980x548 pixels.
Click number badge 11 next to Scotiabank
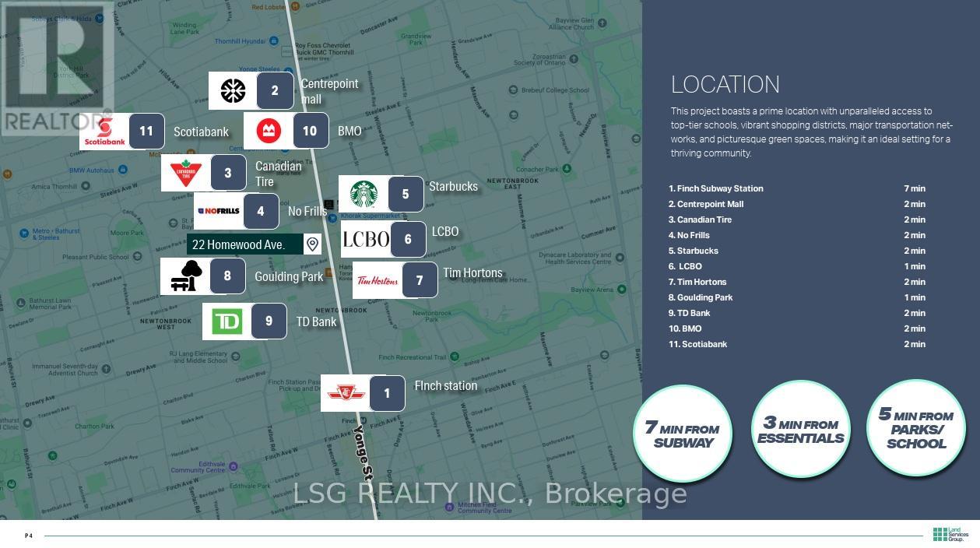(146, 132)
